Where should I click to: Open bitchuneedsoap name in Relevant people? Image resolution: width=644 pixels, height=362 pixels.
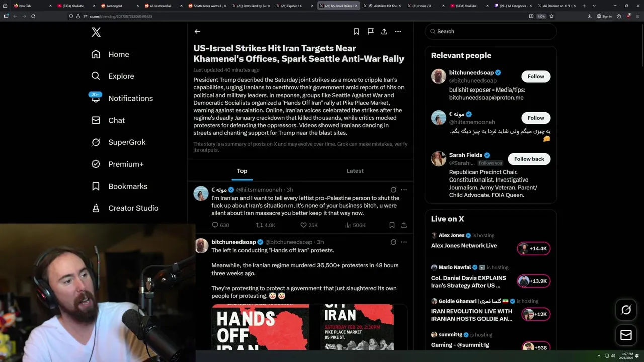coord(471,73)
